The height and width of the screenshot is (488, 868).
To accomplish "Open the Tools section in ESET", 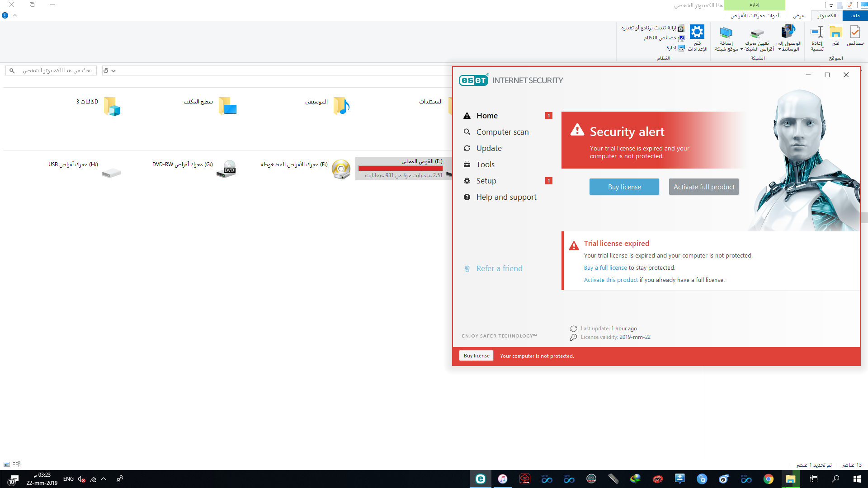I will click(x=485, y=164).
